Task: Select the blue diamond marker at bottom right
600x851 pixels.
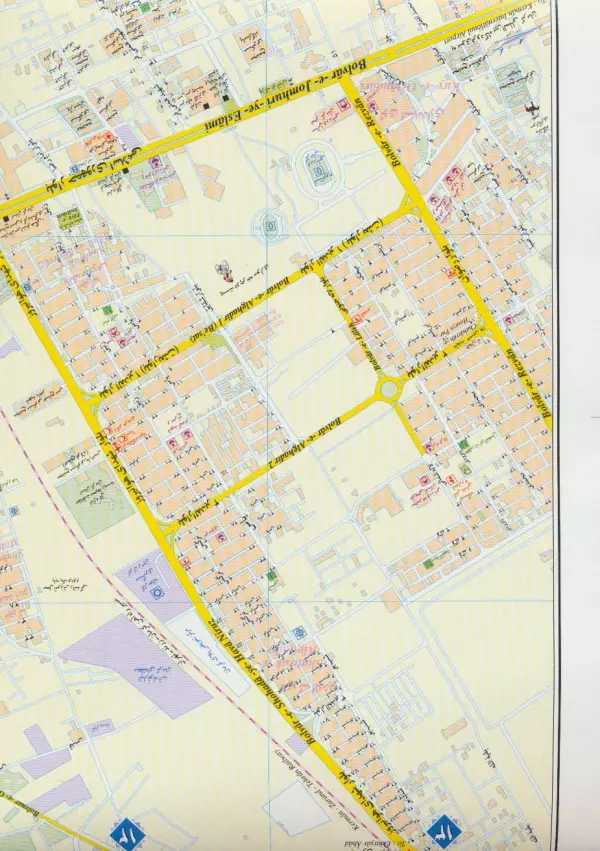Action: [439, 829]
